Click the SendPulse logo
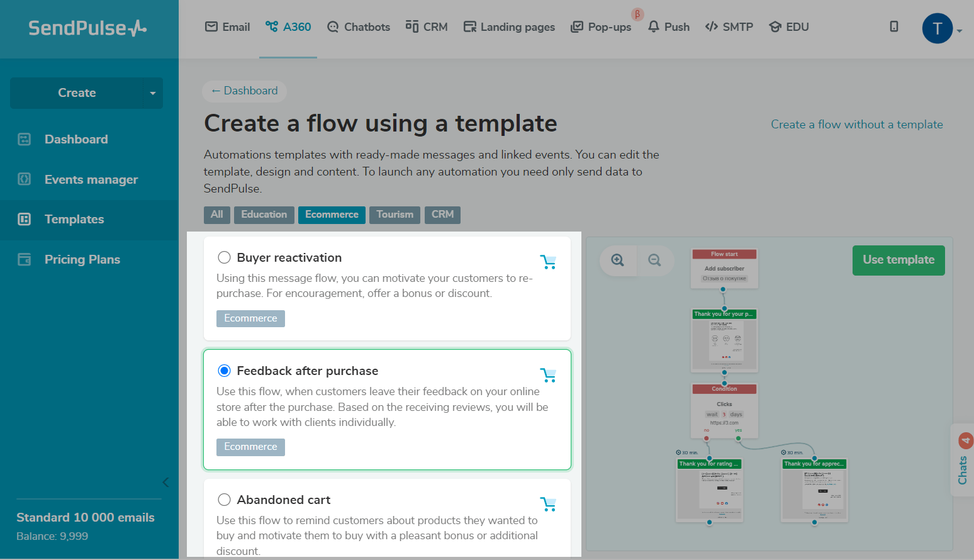The image size is (974, 560). pos(87,28)
